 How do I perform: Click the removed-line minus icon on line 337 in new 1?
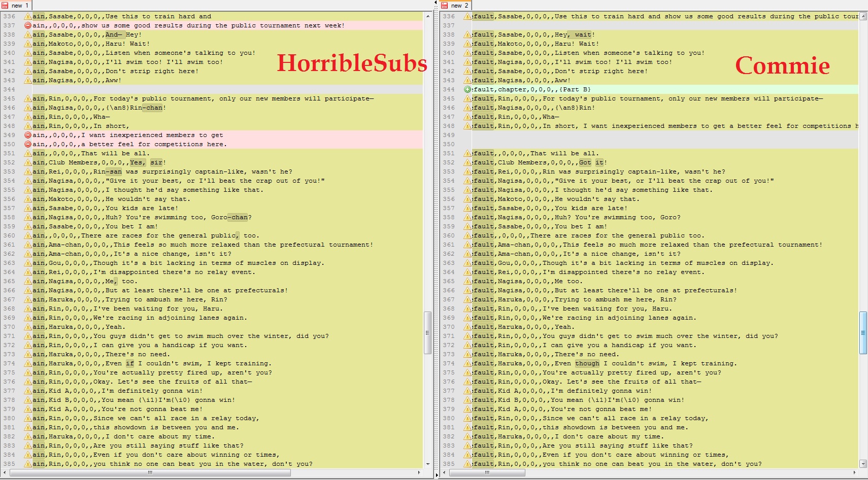tap(28, 25)
